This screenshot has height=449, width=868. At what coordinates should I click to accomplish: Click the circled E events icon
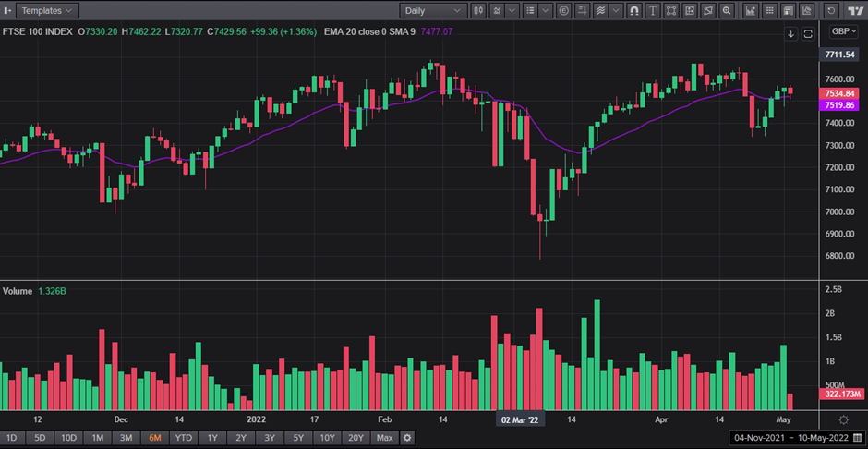pyautogui.click(x=564, y=10)
